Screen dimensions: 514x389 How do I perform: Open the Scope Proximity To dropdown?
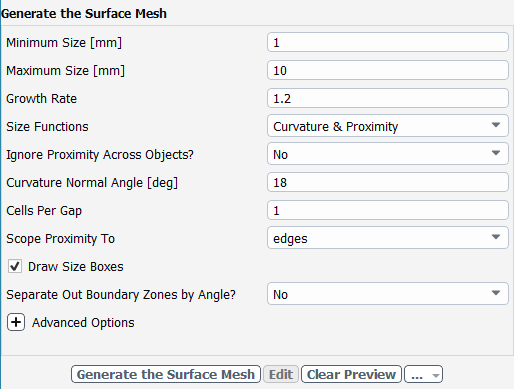388,238
